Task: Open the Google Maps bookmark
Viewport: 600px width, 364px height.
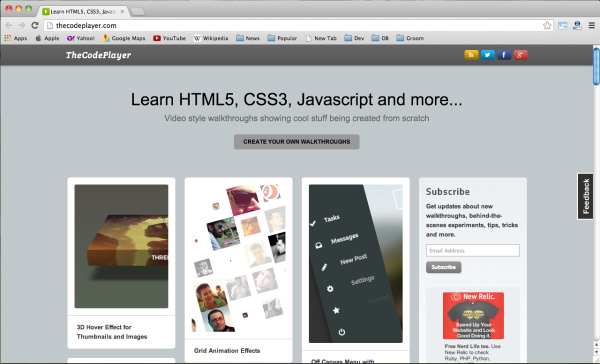Action: tap(124, 38)
